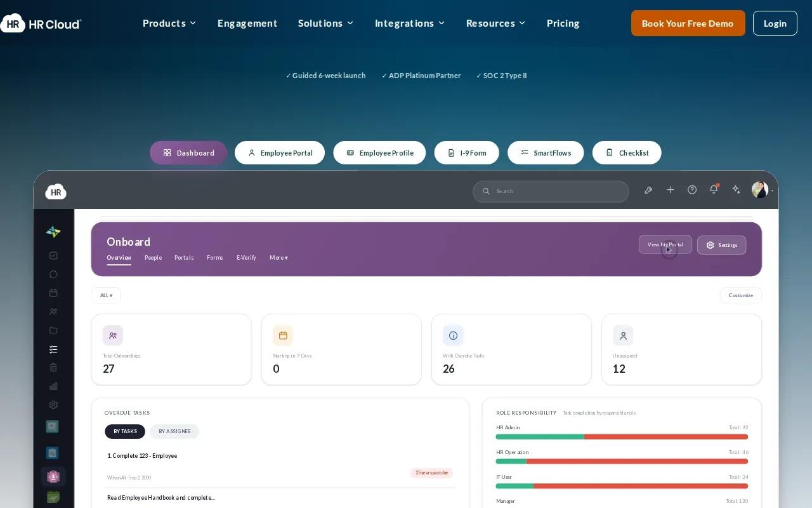The width and height of the screenshot is (812, 508).
Task: Select the Dashboard preview tab
Action: tap(188, 152)
